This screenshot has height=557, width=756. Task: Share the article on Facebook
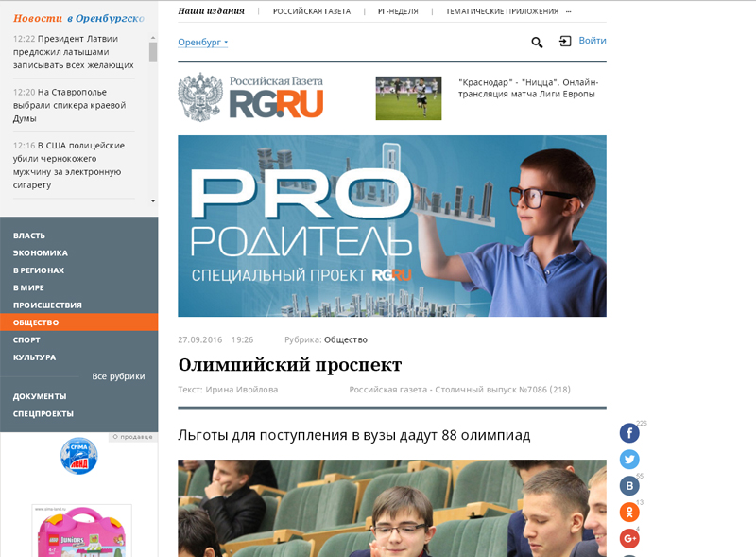[629, 433]
